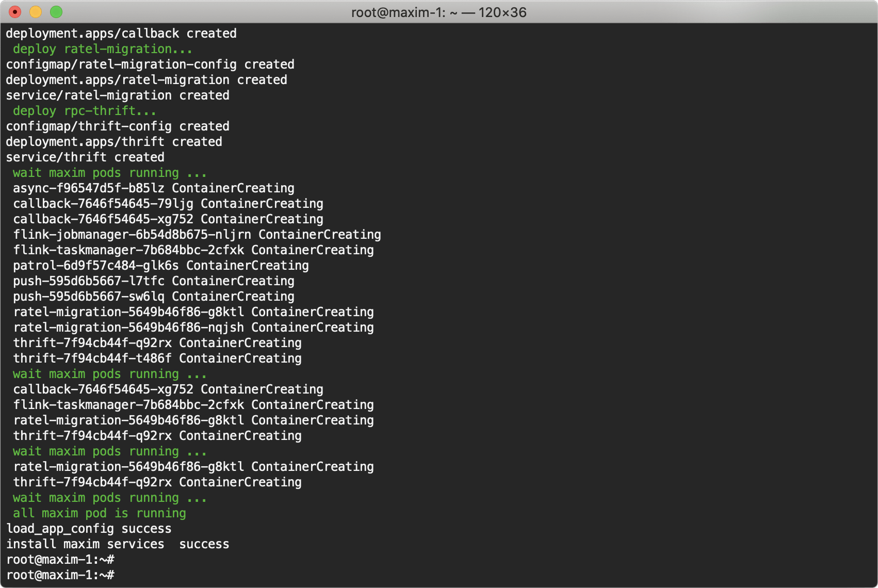Click the 'deploy ratel-migration...' green line
The image size is (878, 588).
(x=102, y=49)
